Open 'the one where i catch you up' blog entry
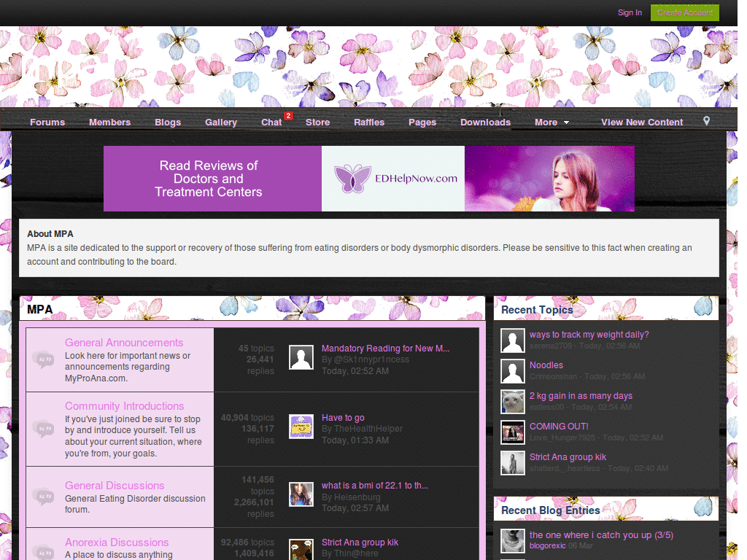This screenshot has width=747, height=560. [601, 534]
